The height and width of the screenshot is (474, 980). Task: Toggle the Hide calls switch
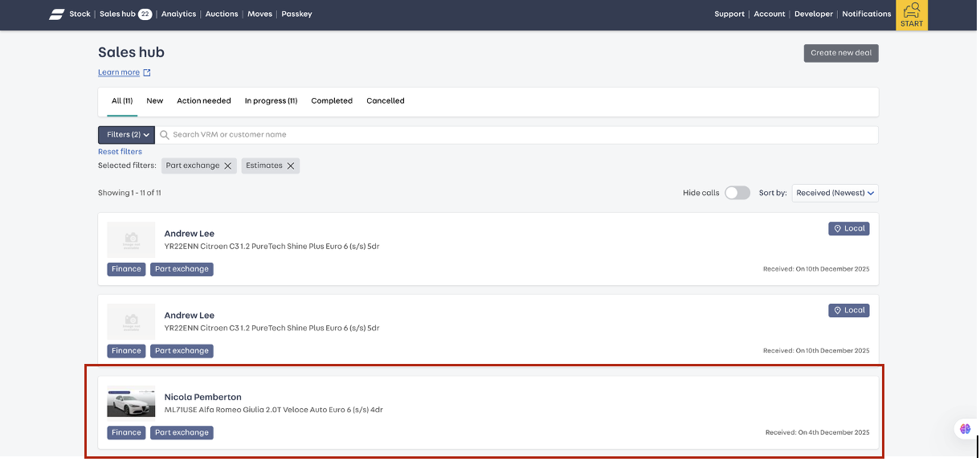pyautogui.click(x=737, y=193)
